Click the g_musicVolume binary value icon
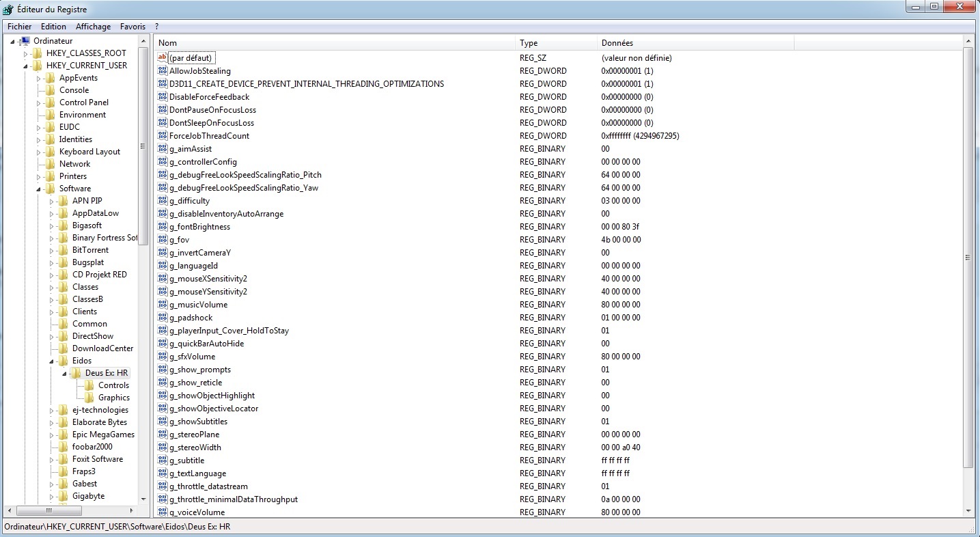The image size is (980, 537). [163, 304]
